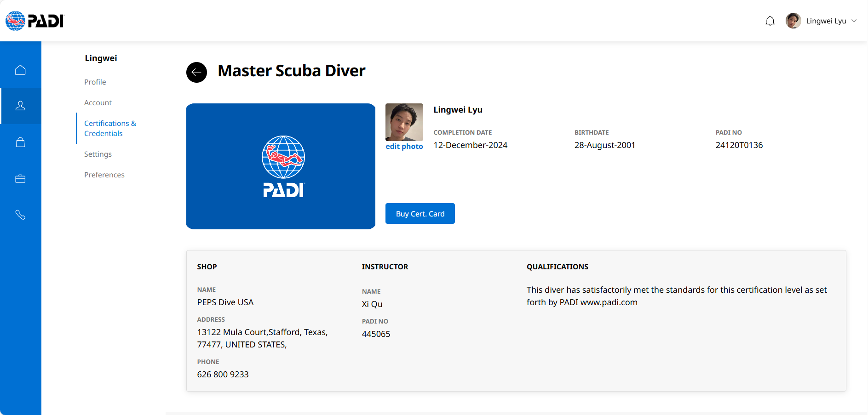
Task: Click instructor name Xi Qu
Action: [x=372, y=304]
